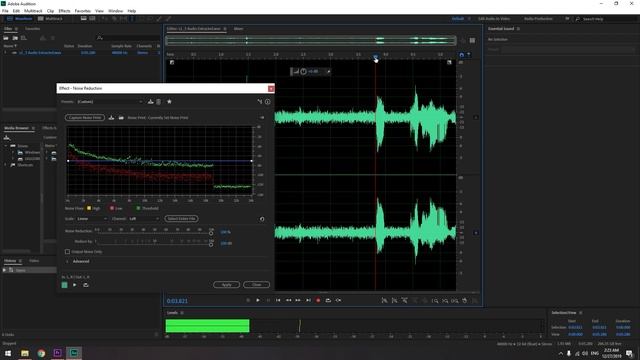Close the Noise Reduction dialog with red X
The height and width of the screenshot is (360, 640).
pyautogui.click(x=271, y=89)
